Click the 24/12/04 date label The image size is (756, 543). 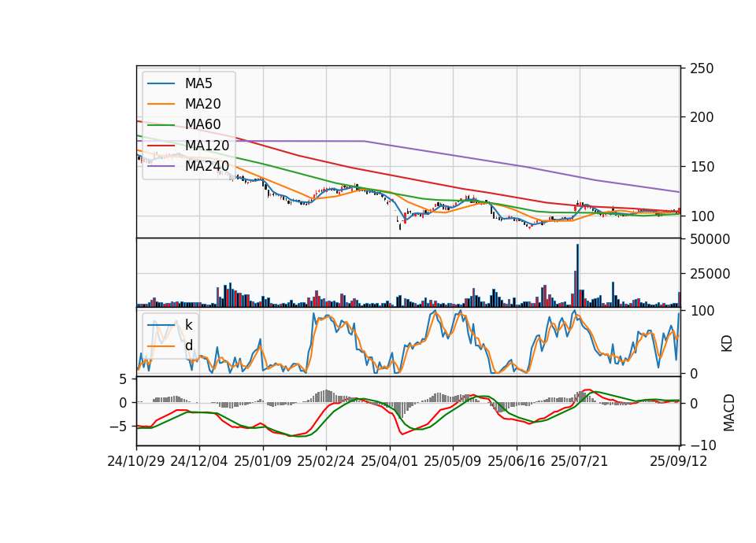(199, 461)
